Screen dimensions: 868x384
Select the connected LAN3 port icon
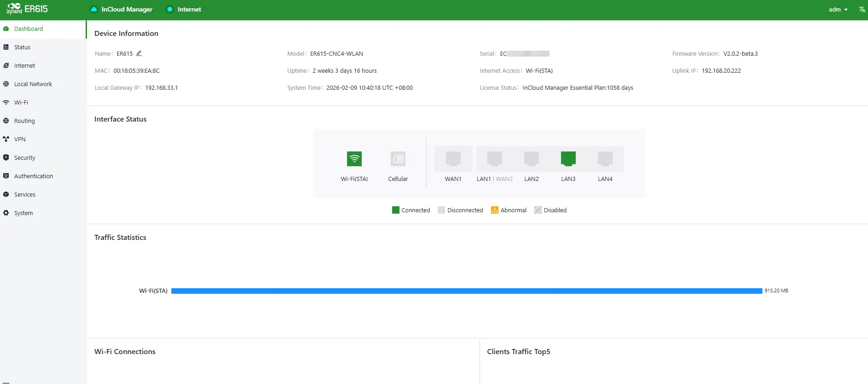568,159
